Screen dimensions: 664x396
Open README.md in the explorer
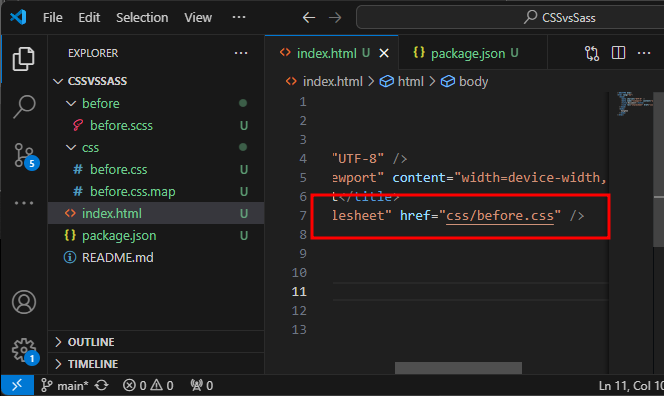[x=156, y=258]
